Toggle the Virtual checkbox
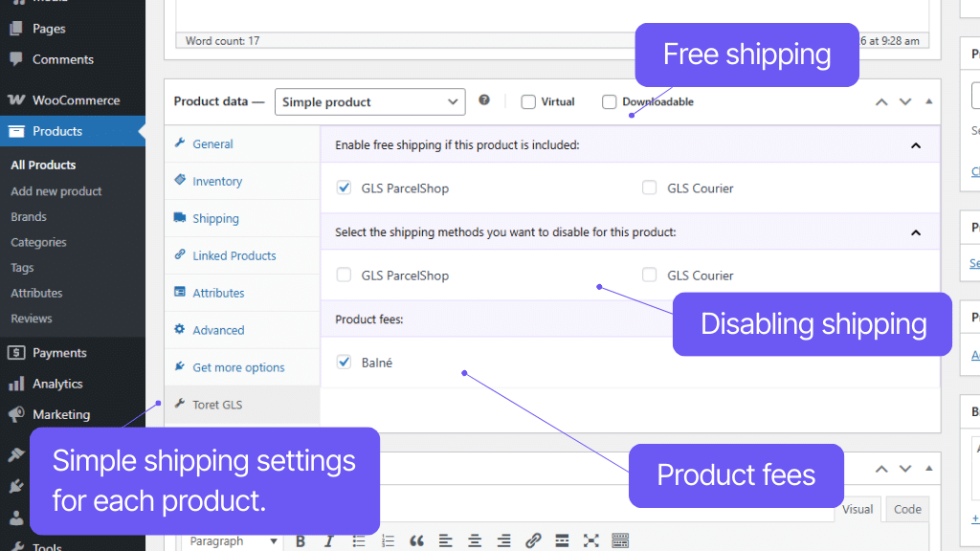 (x=528, y=101)
